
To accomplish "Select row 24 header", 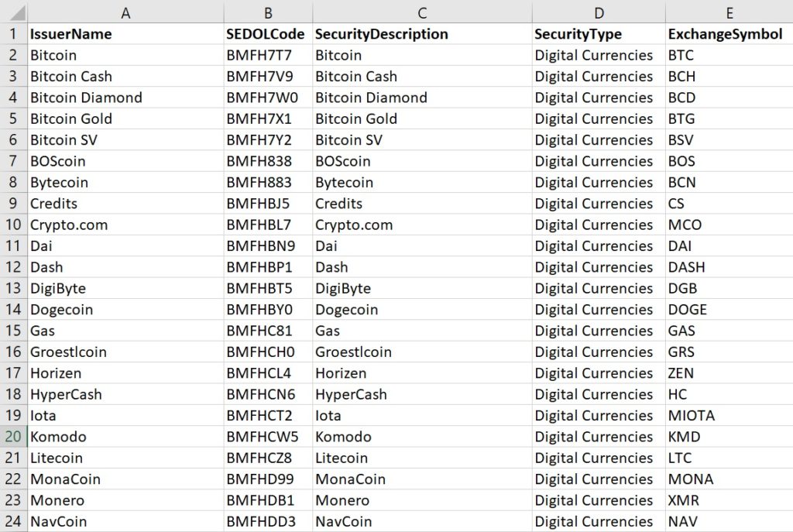I will coord(13,521).
